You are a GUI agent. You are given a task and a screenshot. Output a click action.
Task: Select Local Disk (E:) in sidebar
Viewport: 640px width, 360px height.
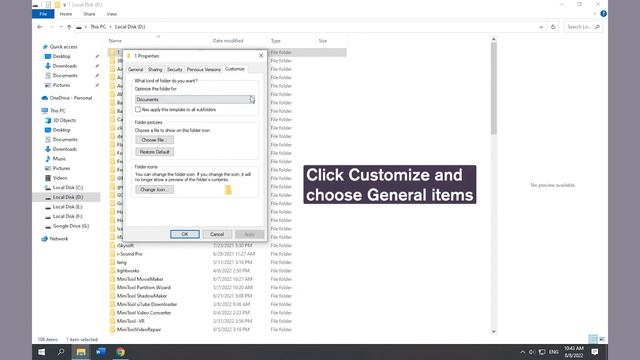pos(67,207)
